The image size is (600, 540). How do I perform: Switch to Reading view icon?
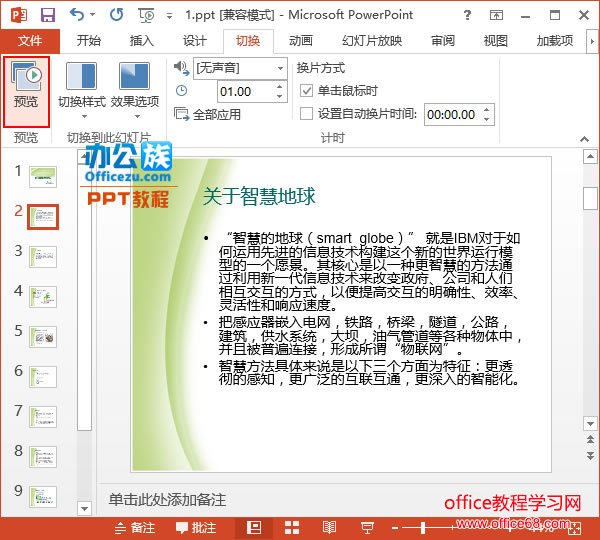click(x=329, y=528)
